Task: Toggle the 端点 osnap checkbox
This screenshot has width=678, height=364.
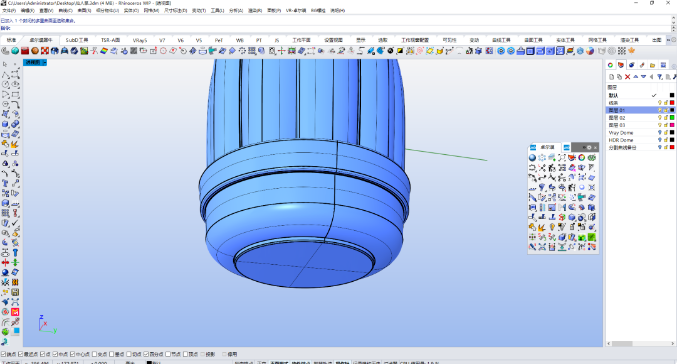Action: coord(4,354)
